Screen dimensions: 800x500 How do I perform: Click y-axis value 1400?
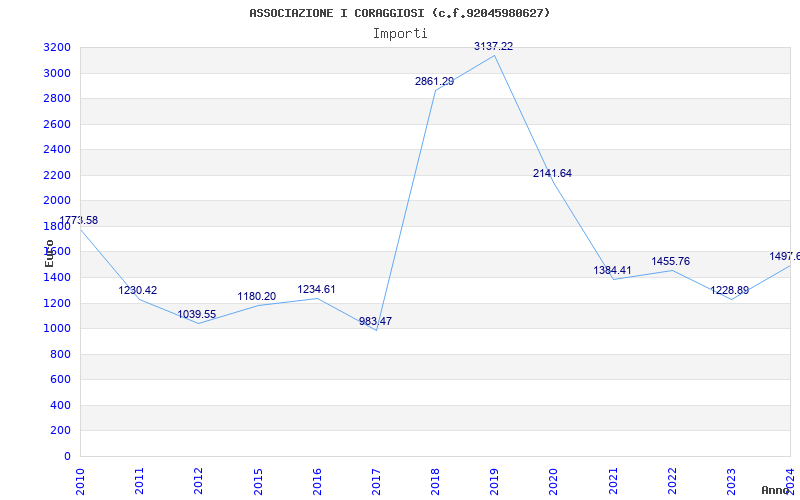click(x=57, y=278)
